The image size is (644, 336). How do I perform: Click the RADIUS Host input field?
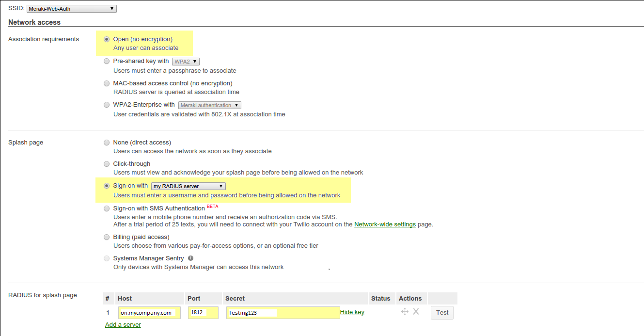[x=149, y=313]
